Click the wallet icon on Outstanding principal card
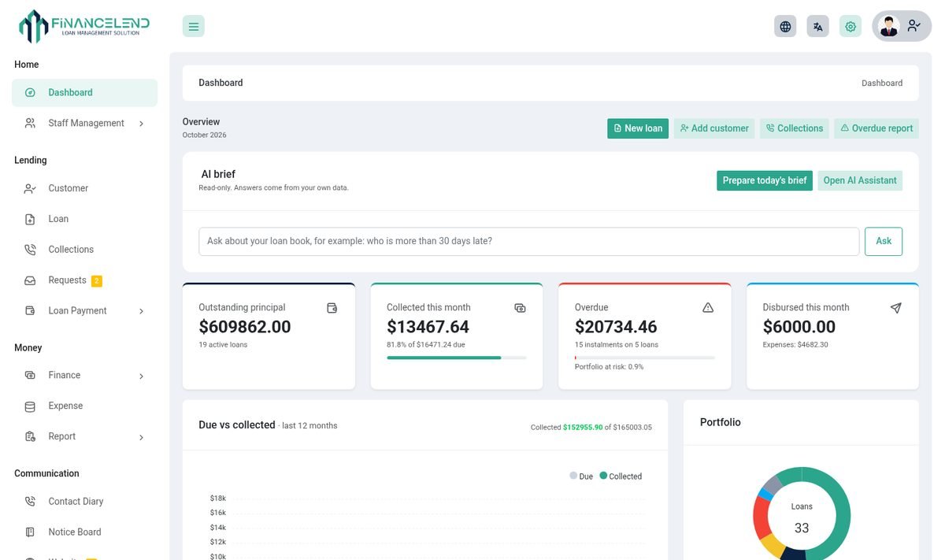 tap(332, 308)
